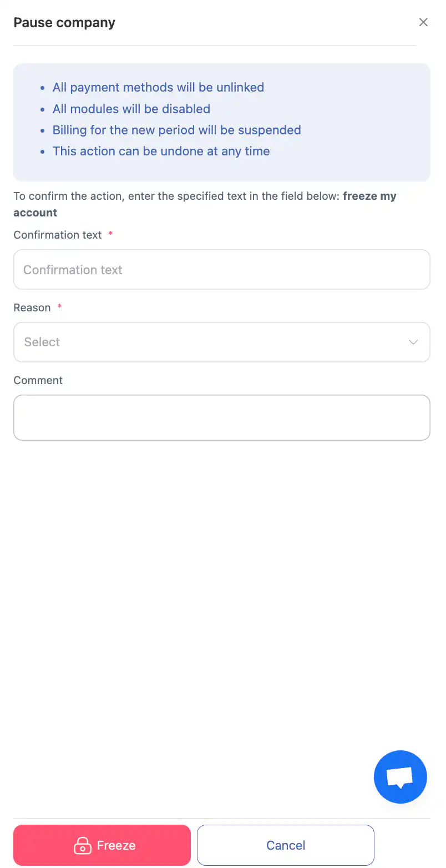Open the Reason select dropdown

click(211, 342)
